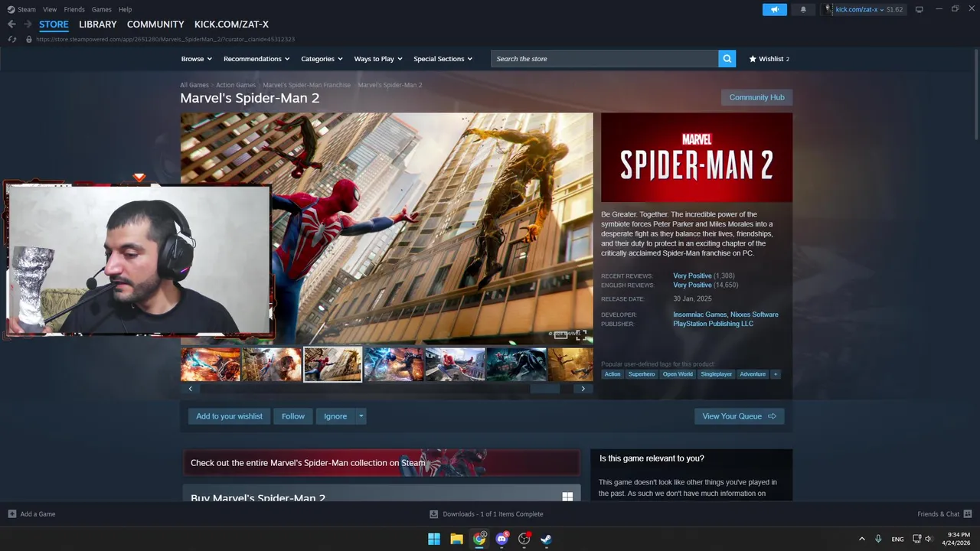Open the Games menu
The height and width of the screenshot is (551, 980).
click(x=101, y=9)
